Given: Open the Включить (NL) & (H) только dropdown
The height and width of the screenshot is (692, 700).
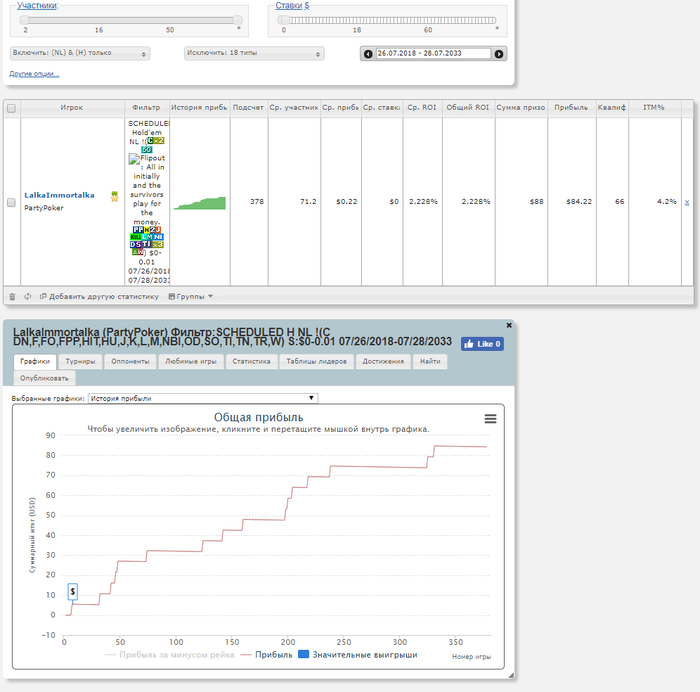Looking at the screenshot, I should point(80,54).
